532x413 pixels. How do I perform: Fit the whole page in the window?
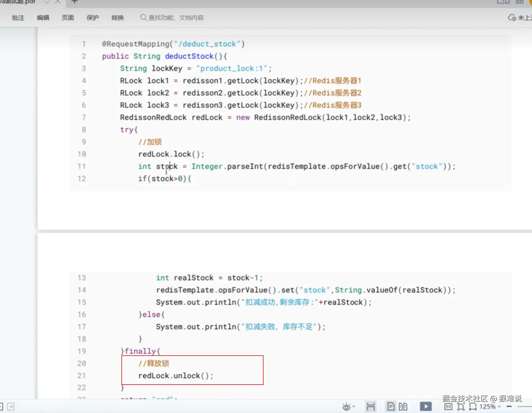461,407
